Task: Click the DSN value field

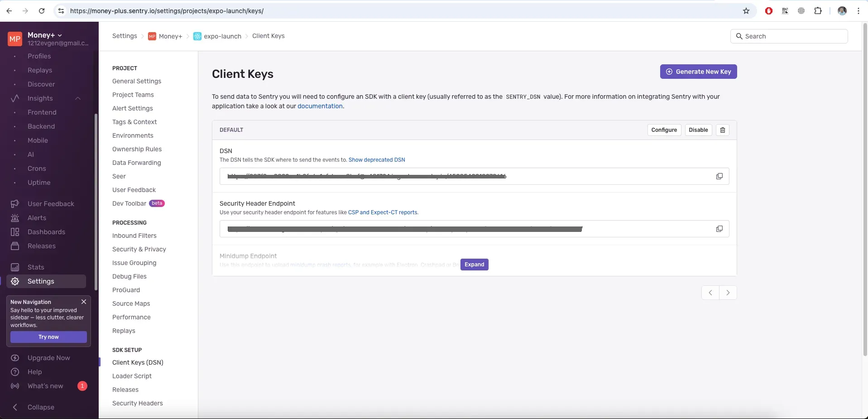Action: [474, 176]
